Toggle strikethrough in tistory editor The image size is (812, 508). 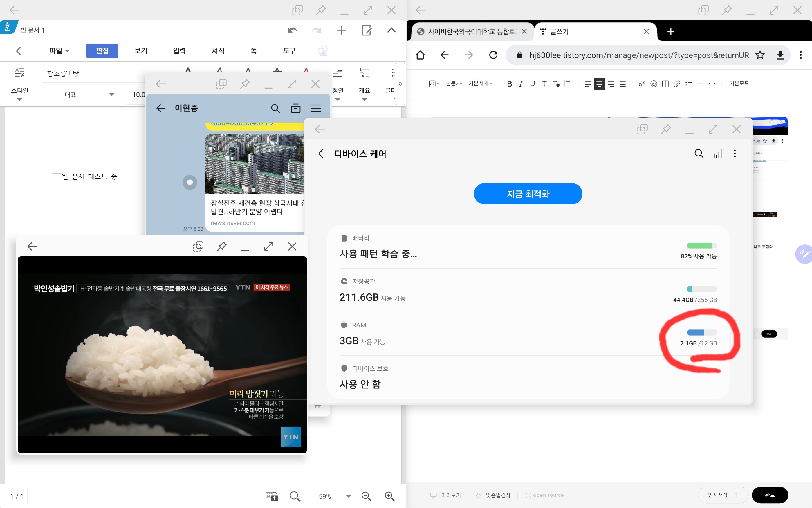click(x=544, y=84)
